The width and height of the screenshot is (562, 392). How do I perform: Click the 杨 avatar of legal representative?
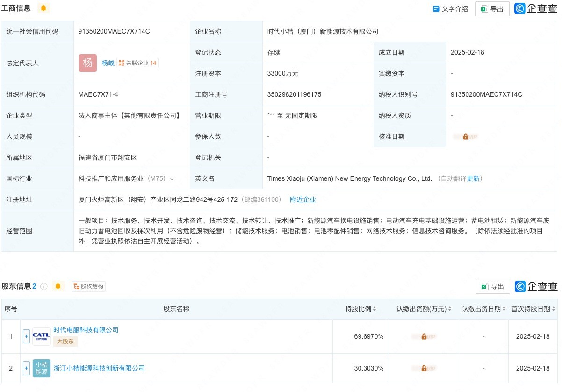[87, 63]
